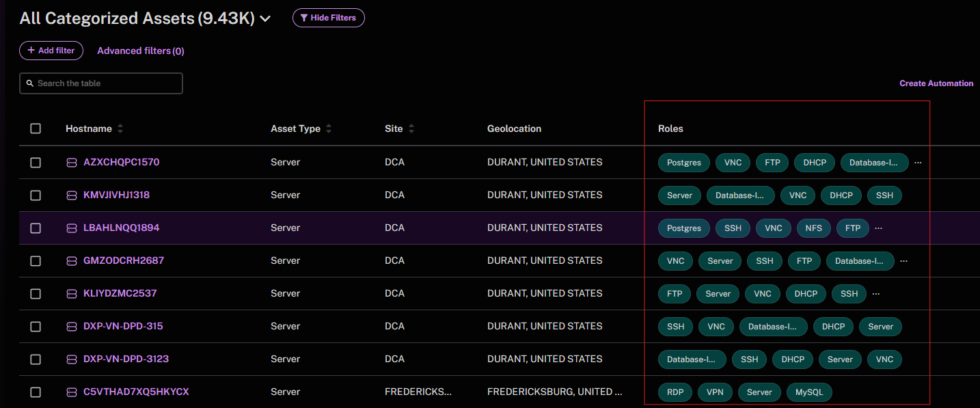Click MySQL role tag
The width and height of the screenshot is (980, 408).
click(x=809, y=392)
